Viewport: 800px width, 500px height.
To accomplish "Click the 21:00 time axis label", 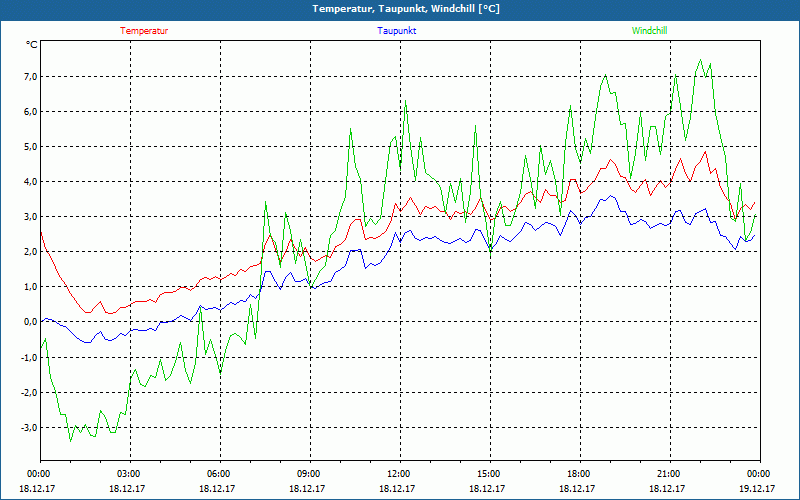I will (x=670, y=474).
